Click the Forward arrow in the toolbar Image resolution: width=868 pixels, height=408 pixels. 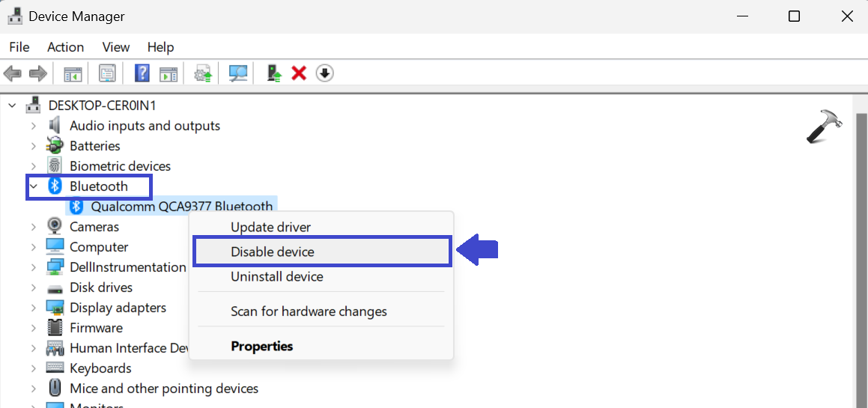37,73
